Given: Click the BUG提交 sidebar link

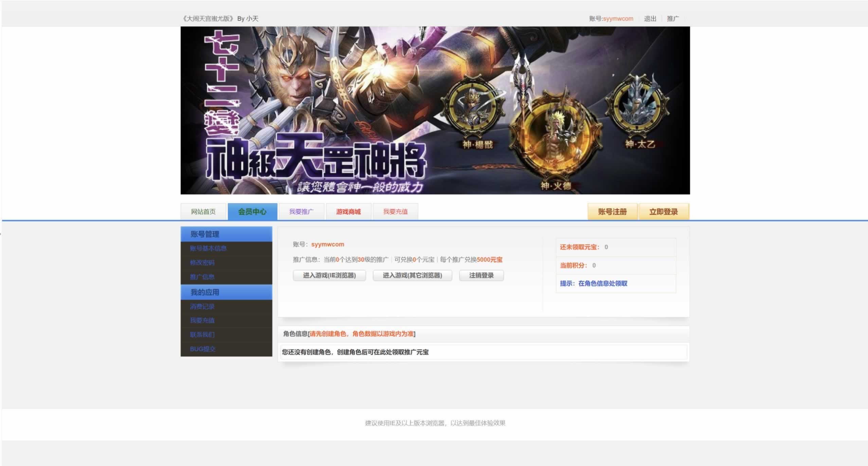Looking at the screenshot, I should point(202,349).
